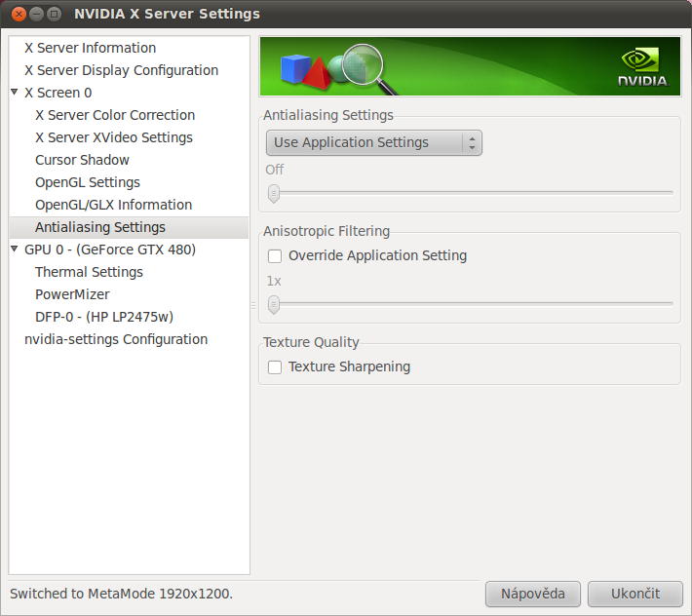The height and width of the screenshot is (616, 692).
Task: Click the anisotropic filtering slider handle
Action: click(274, 304)
